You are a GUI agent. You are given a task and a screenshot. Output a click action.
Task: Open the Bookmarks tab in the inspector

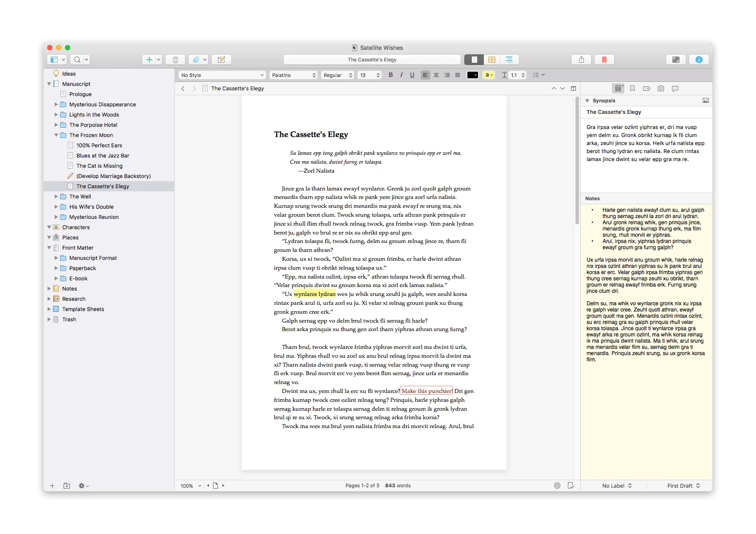633,88
